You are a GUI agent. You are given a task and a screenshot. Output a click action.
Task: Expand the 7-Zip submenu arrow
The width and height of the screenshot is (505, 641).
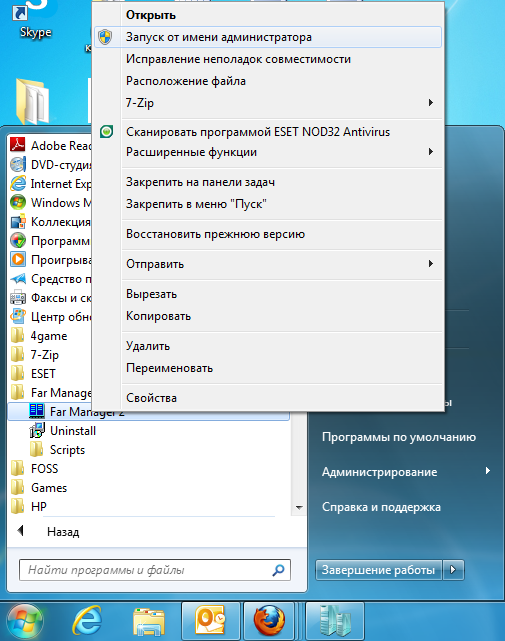(x=431, y=103)
